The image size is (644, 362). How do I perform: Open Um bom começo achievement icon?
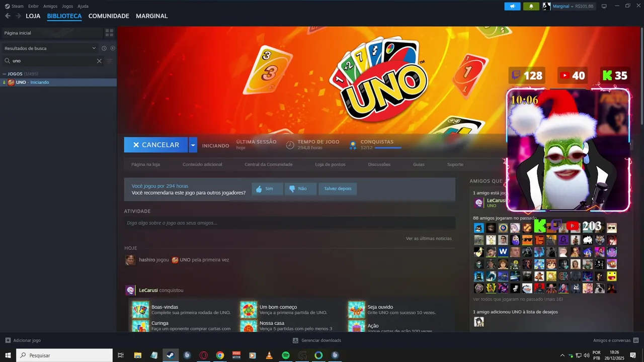(x=249, y=310)
